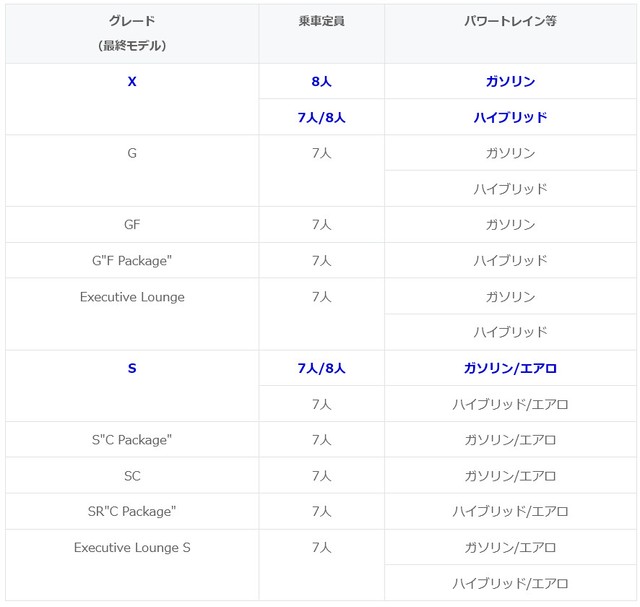The height and width of the screenshot is (607, 640).
Task: Click the bold blue S grade link
Action: (132, 368)
